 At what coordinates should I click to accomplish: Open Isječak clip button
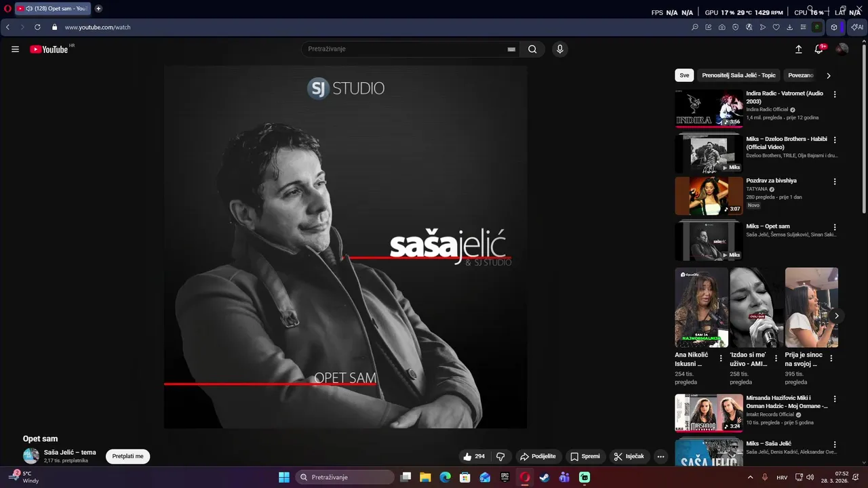(629, 456)
